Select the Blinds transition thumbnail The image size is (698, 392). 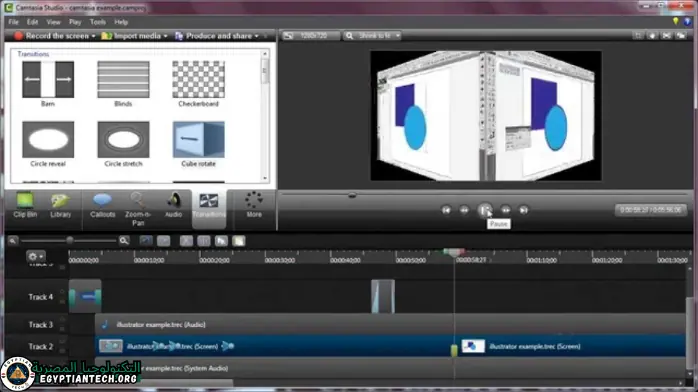(x=123, y=80)
